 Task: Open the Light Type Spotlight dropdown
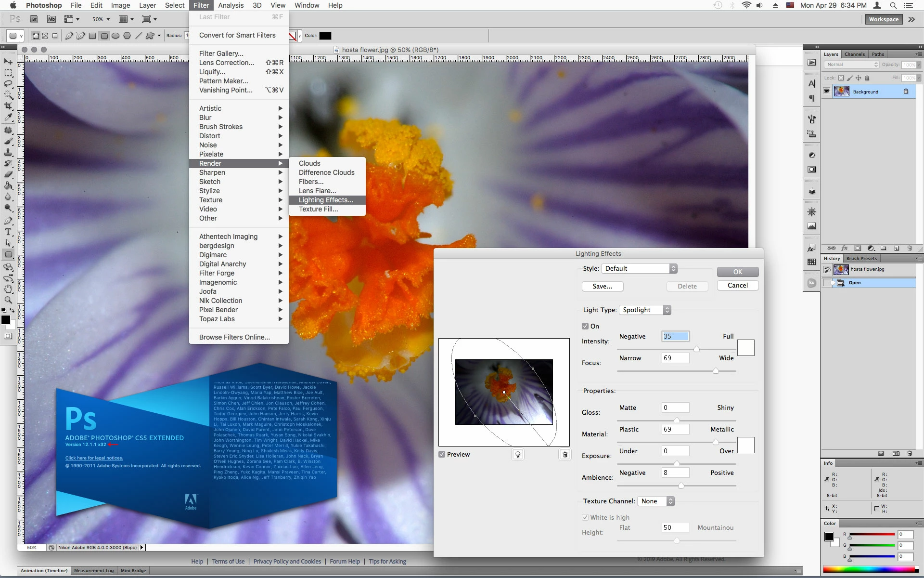pos(645,310)
